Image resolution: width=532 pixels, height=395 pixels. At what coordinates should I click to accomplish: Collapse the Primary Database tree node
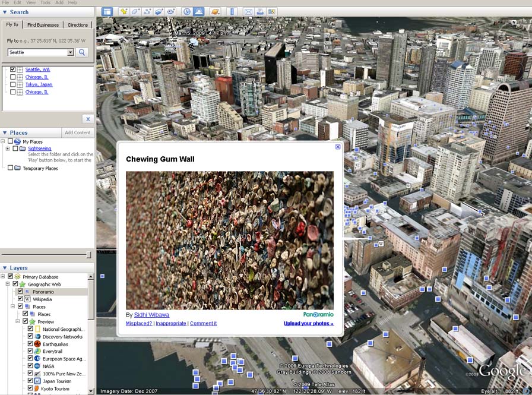3,277
